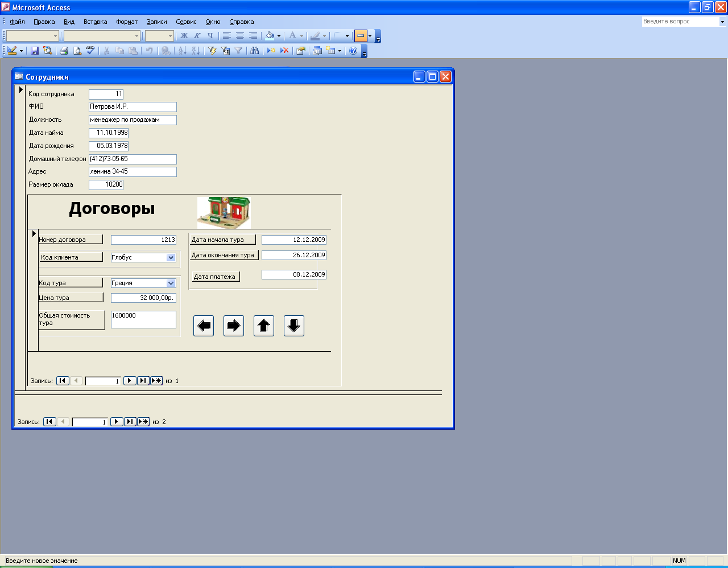Go to first record in Договоры subform navigator
Viewport: 728px width, 568px height.
point(63,381)
